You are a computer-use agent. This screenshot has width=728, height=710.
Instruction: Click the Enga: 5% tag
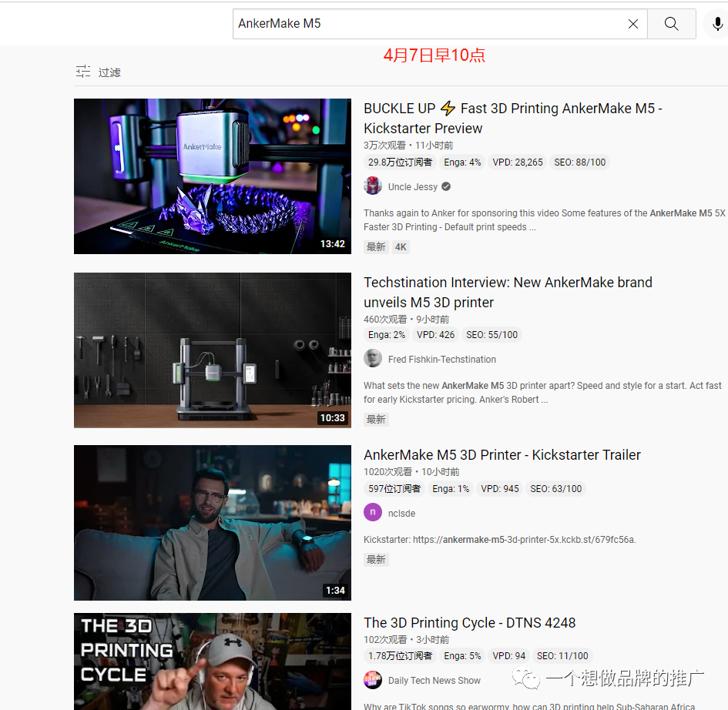coord(462,655)
